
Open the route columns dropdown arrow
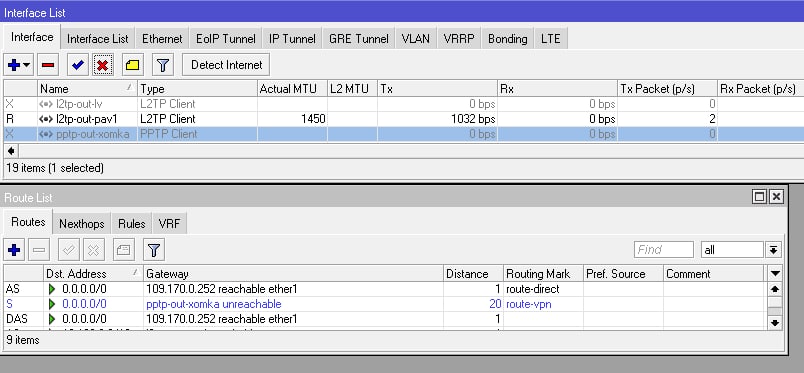pos(775,273)
